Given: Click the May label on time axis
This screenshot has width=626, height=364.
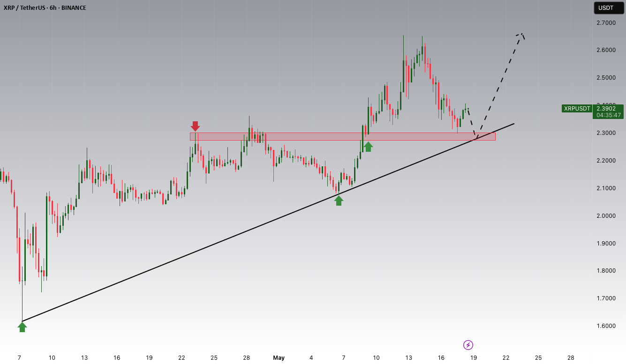Looking at the screenshot, I should [x=279, y=358].
